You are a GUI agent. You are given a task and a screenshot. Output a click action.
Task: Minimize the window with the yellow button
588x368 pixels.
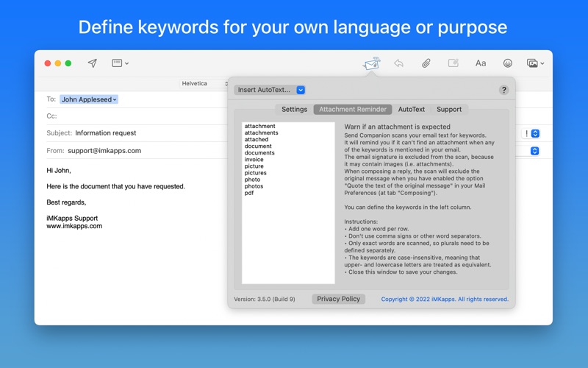[58, 63]
